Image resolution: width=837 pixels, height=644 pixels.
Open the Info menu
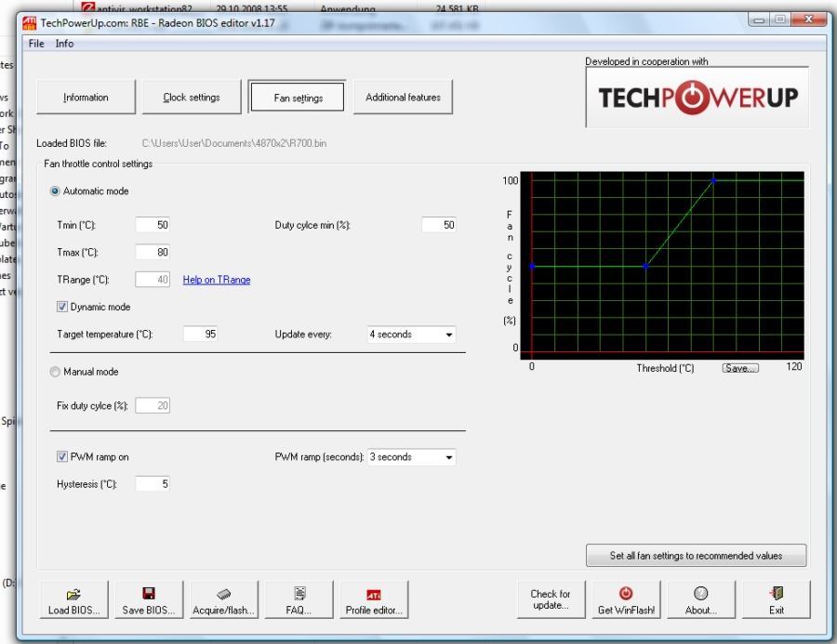tap(64, 44)
